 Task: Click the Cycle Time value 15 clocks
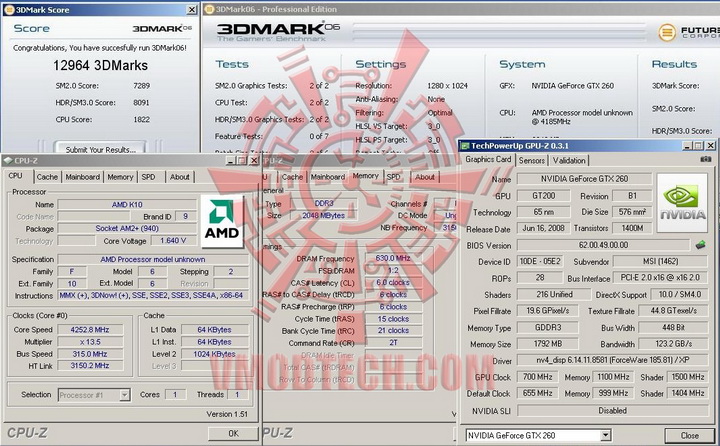(x=393, y=319)
